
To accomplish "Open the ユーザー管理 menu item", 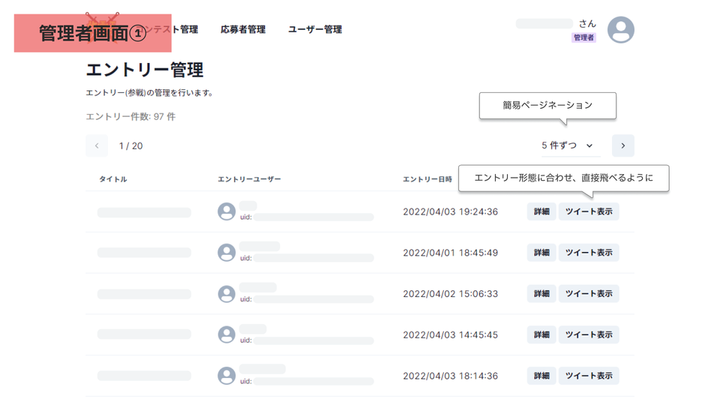I will point(315,30).
